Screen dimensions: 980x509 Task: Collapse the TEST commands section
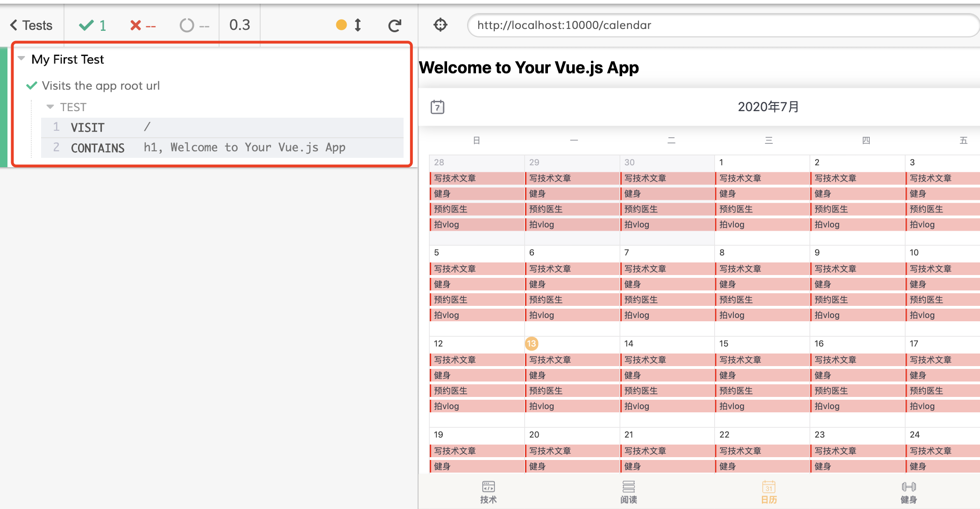50,107
